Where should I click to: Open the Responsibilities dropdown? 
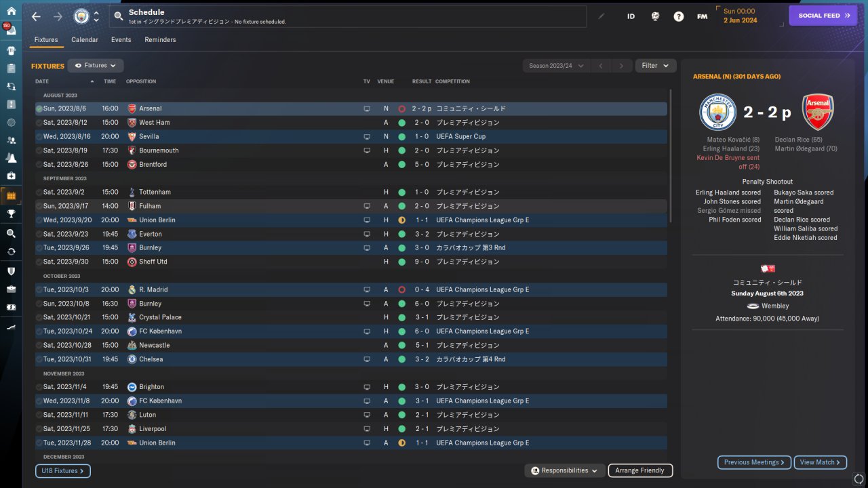565,470
